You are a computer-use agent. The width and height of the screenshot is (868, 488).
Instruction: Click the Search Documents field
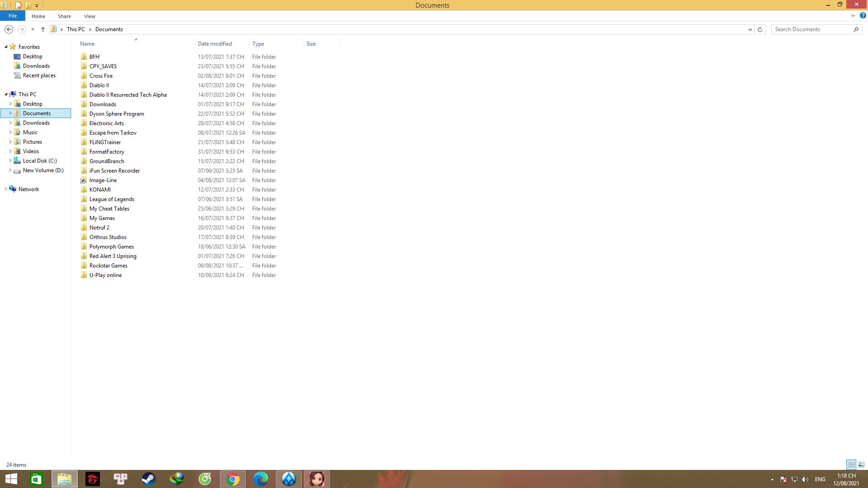point(811,29)
